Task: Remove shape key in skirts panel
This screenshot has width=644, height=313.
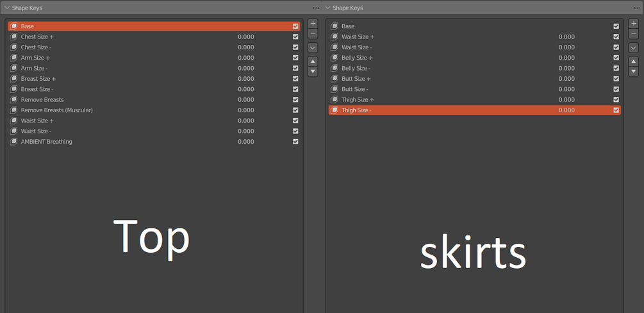Action: pyautogui.click(x=633, y=34)
